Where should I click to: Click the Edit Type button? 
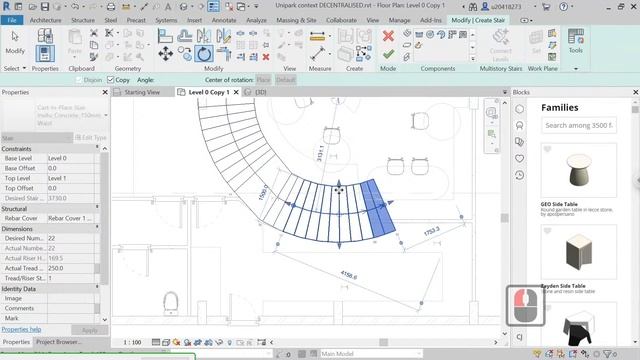tap(91, 138)
